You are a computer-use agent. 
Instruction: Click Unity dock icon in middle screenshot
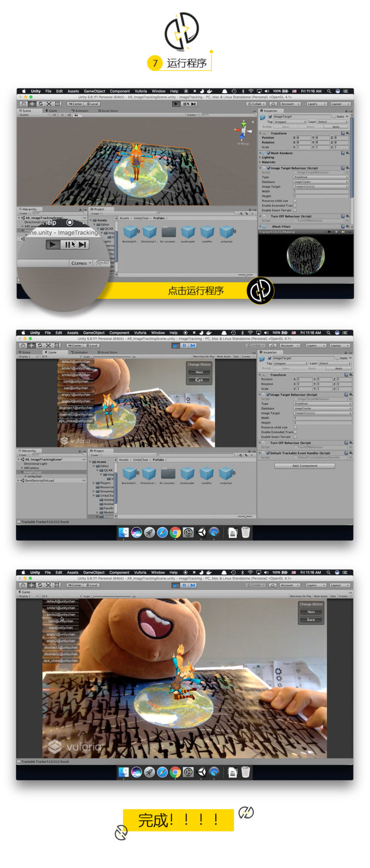tap(201, 532)
